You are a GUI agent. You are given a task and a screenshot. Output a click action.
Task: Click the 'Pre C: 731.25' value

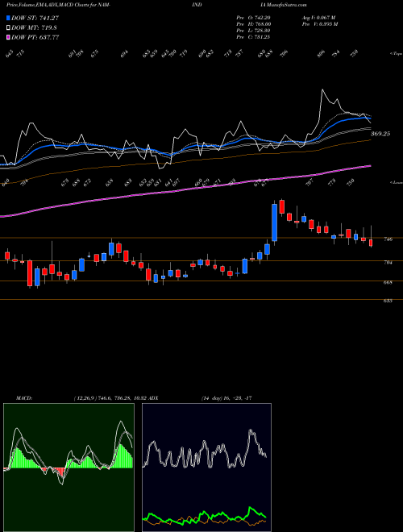(x=253, y=37)
